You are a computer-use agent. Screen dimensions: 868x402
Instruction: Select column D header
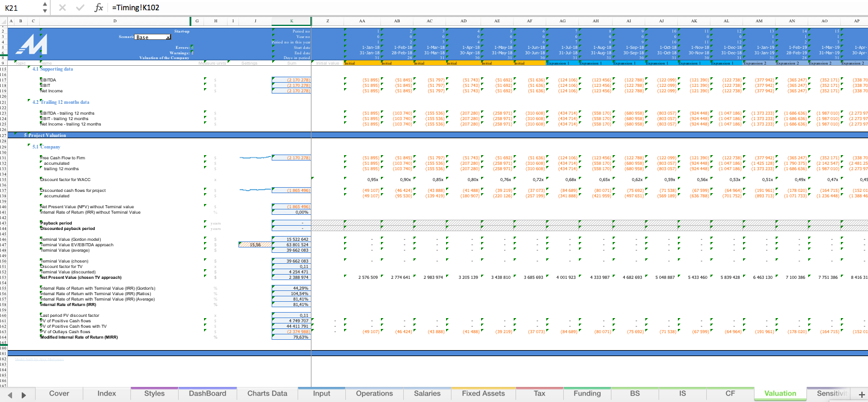(115, 21)
